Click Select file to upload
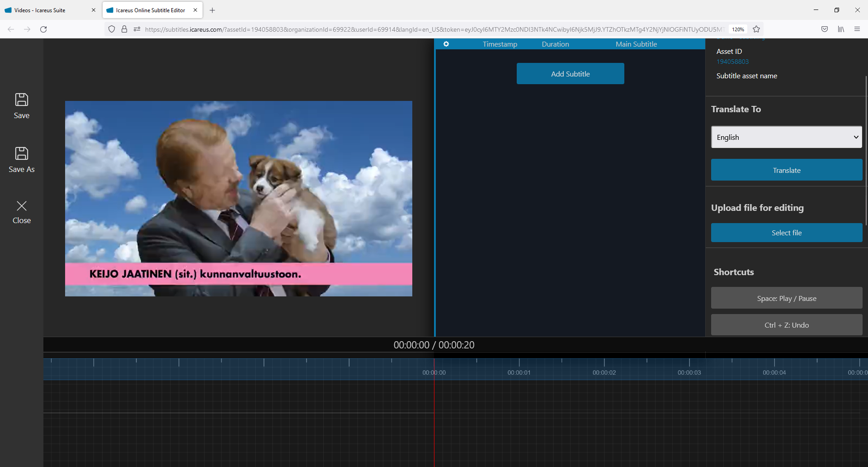 point(786,233)
